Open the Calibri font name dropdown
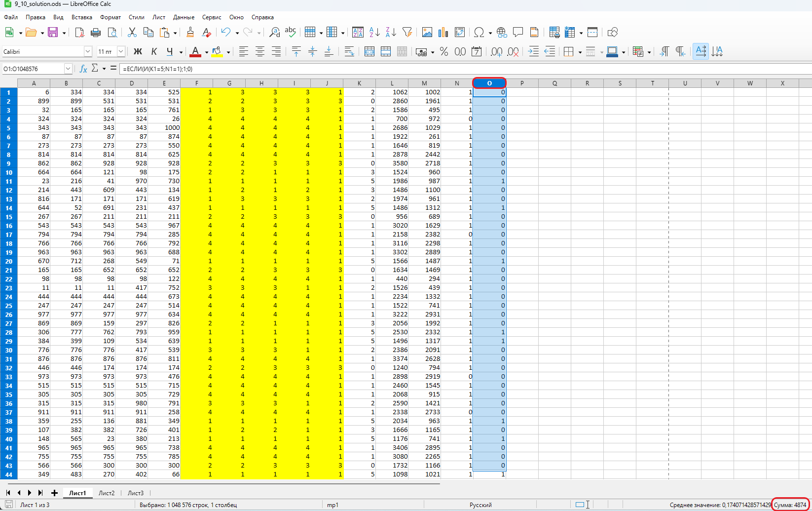This screenshot has height=511, width=812. (x=88, y=51)
